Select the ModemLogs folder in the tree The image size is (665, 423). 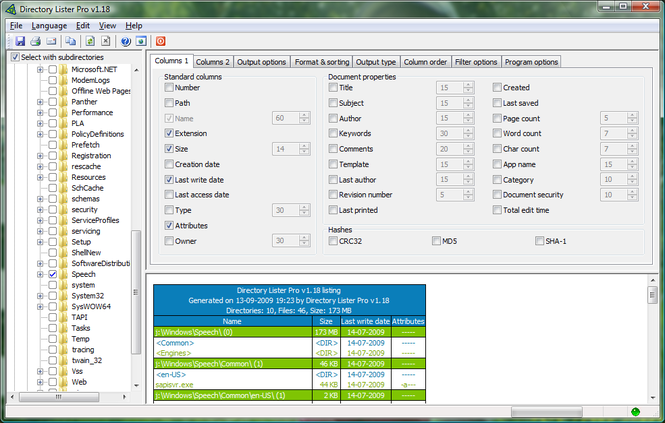click(90, 80)
